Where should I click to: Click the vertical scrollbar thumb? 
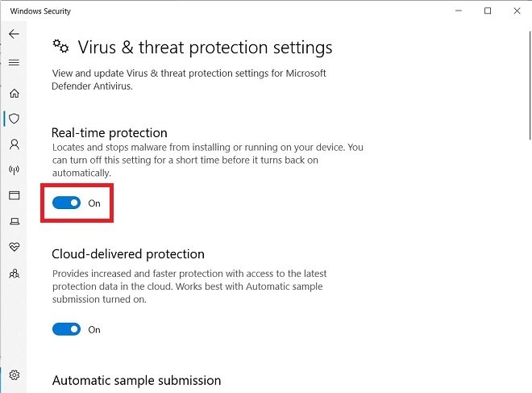tap(530, 86)
